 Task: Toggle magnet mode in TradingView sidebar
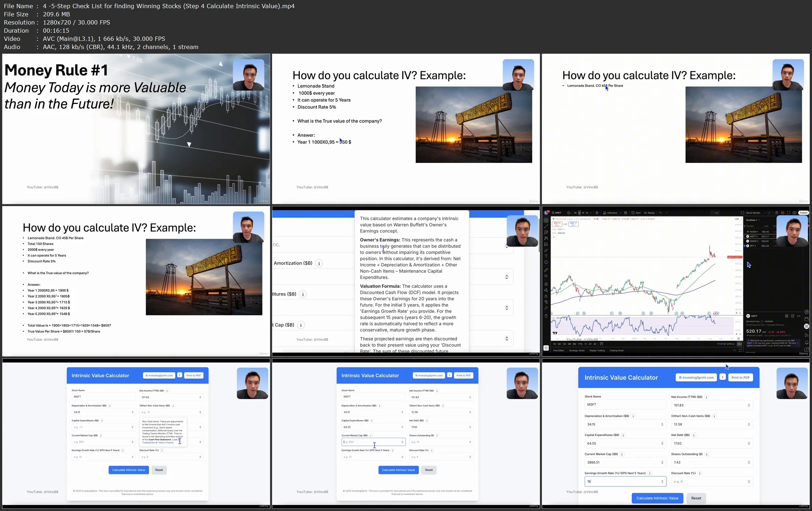coord(546,284)
